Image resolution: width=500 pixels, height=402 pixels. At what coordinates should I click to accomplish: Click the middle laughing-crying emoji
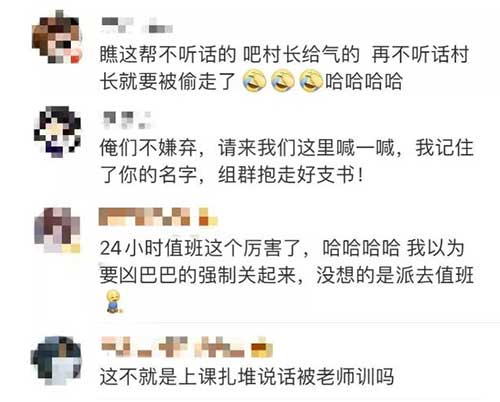tap(283, 81)
